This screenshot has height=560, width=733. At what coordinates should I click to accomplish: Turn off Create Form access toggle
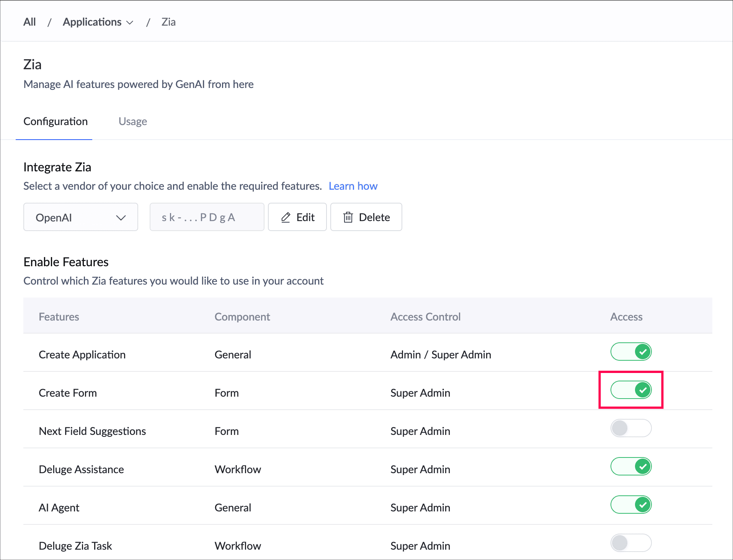point(631,390)
